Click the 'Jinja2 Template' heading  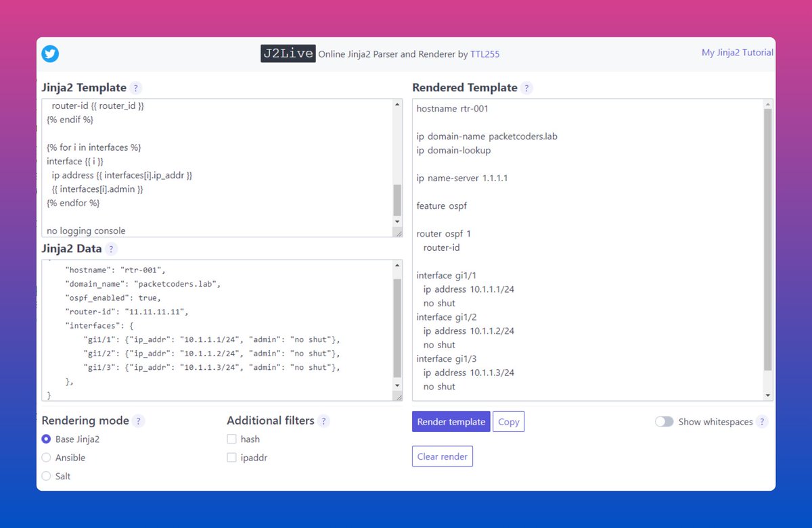click(84, 88)
